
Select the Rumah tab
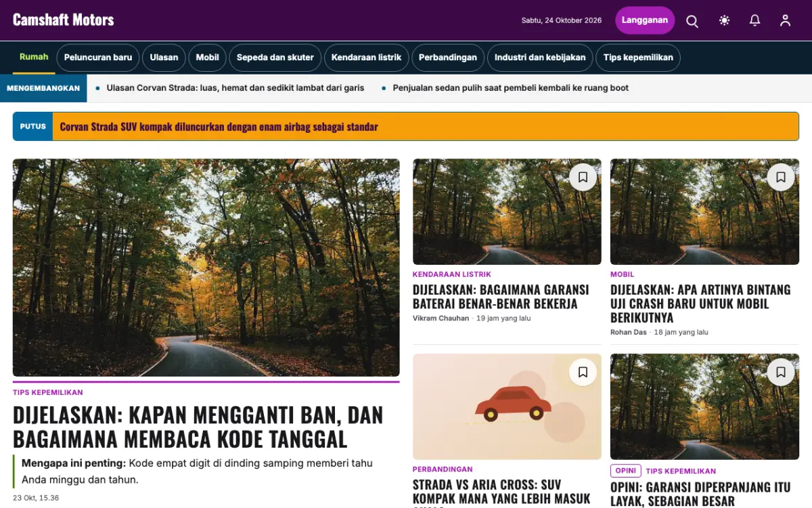(34, 58)
